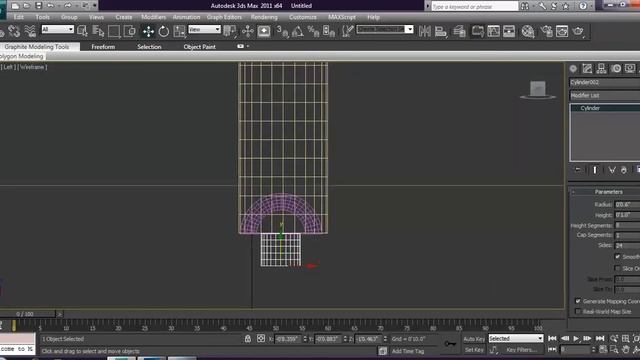Switch to the Object Paint ribbon tab
This screenshot has width=640, height=360.
point(200,47)
